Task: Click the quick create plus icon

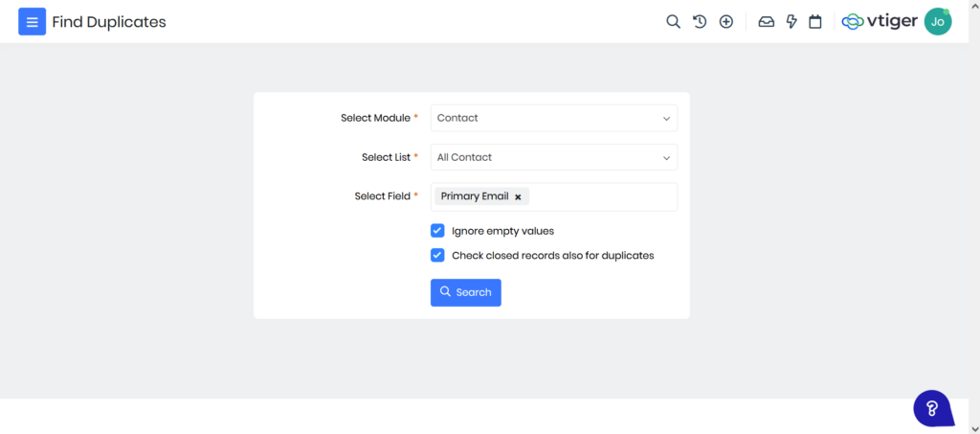Action: click(x=726, y=22)
